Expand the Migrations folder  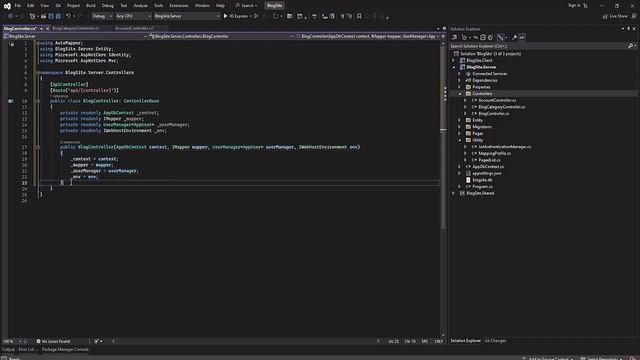[x=460, y=127]
